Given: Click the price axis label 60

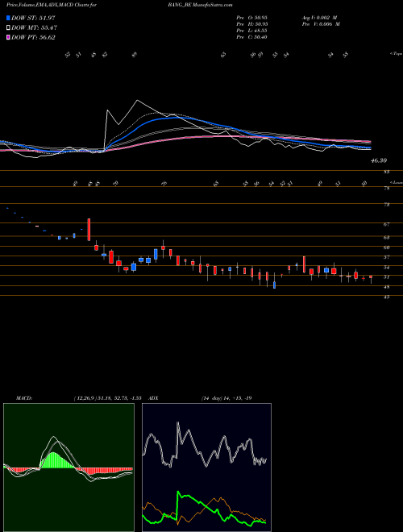Looking at the screenshot, I should point(386,247).
